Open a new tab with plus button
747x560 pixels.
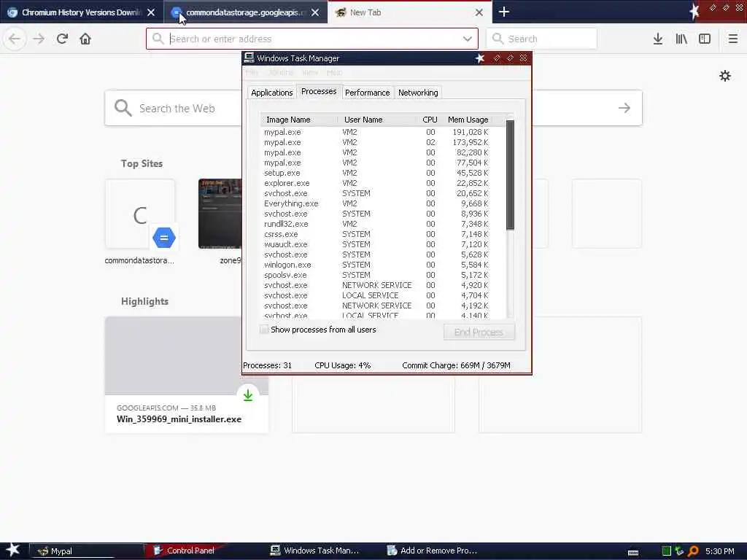504,12
